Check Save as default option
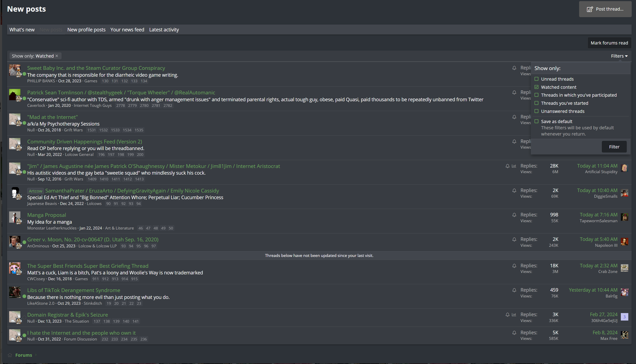The image size is (636, 364). (x=536, y=121)
